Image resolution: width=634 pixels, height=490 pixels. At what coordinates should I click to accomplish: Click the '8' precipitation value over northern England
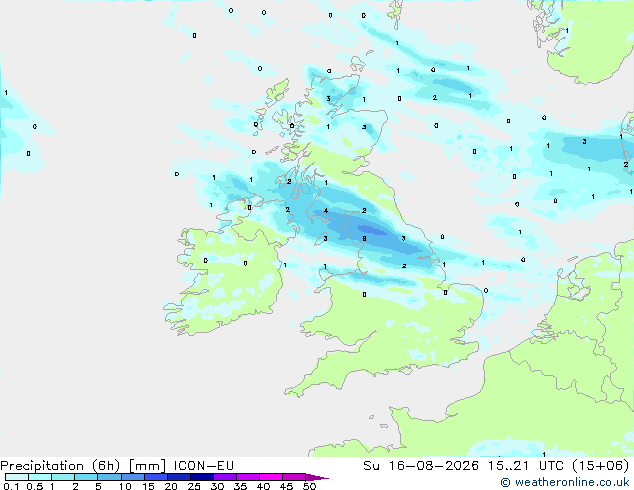coord(364,239)
